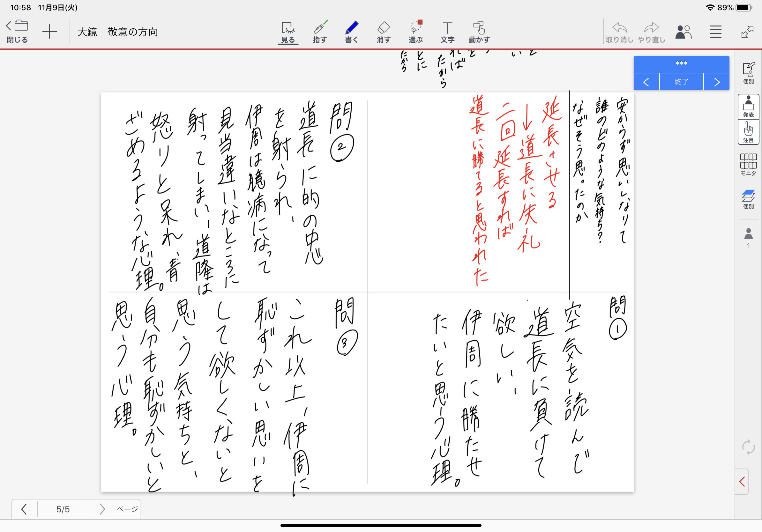Select the 見る view mode tool
Viewport: 762px width, 532px height.
(x=288, y=32)
